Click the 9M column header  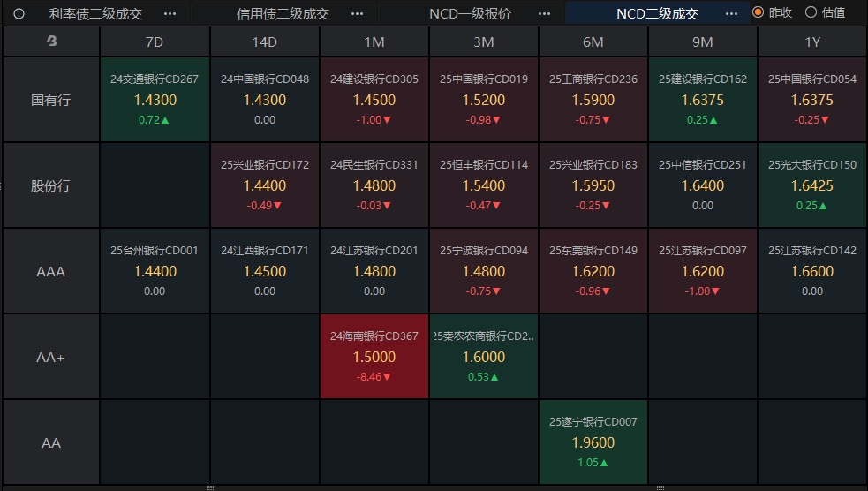pos(703,42)
